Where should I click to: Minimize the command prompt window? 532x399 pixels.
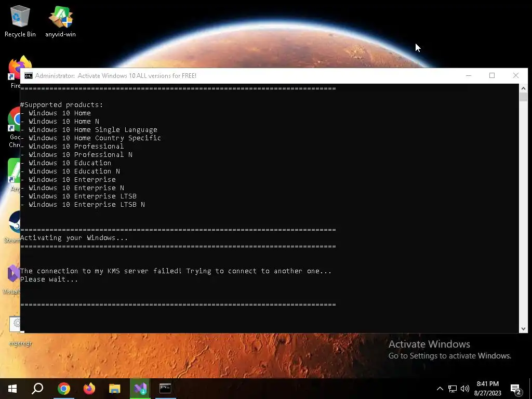click(469, 76)
